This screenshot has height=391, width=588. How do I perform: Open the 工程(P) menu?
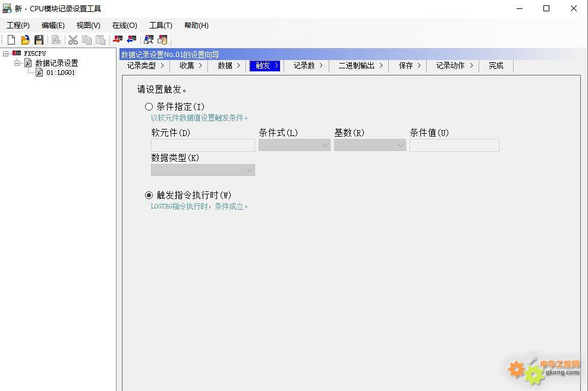(18, 26)
